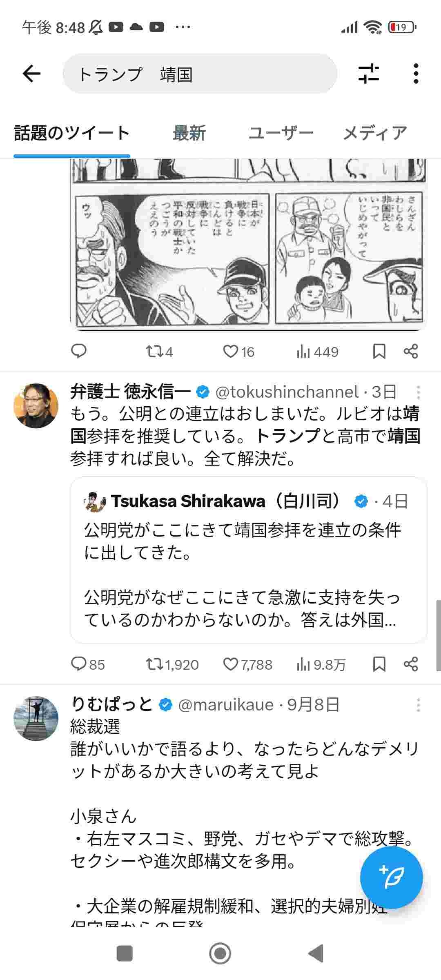
Task: Retweet the manga image tweet
Action: 155,352
